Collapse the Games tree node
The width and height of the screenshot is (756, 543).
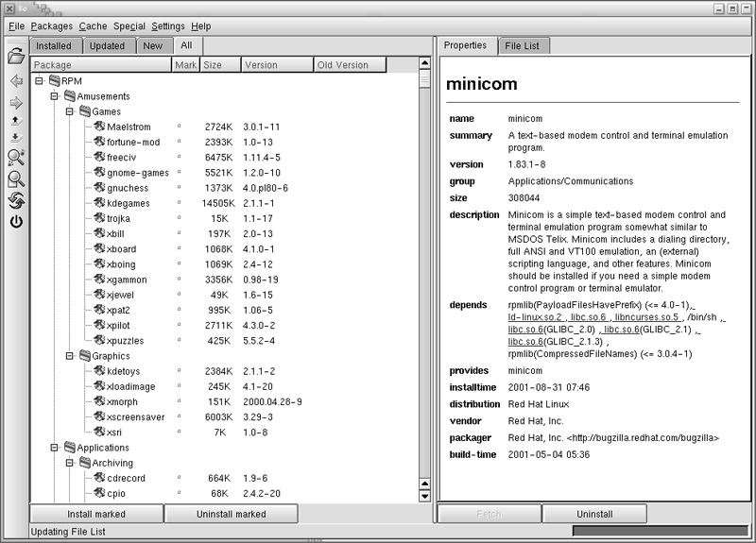tap(70, 111)
